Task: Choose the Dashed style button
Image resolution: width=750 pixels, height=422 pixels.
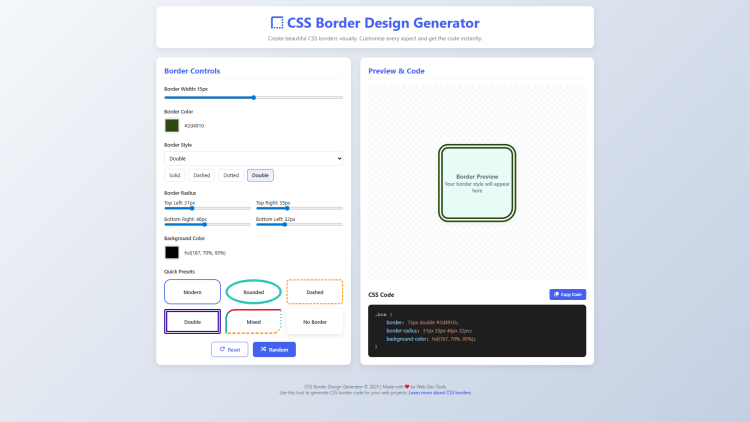Action: (x=202, y=175)
